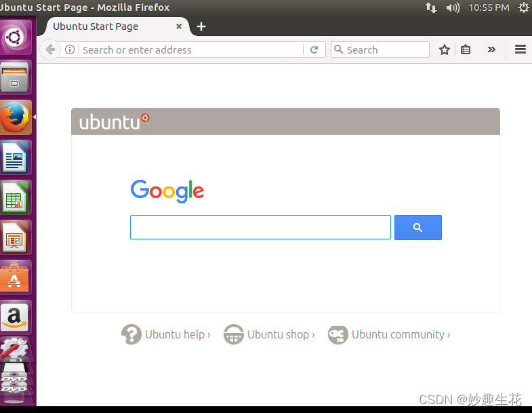Click the site information icon
The image size is (532, 413).
70,50
